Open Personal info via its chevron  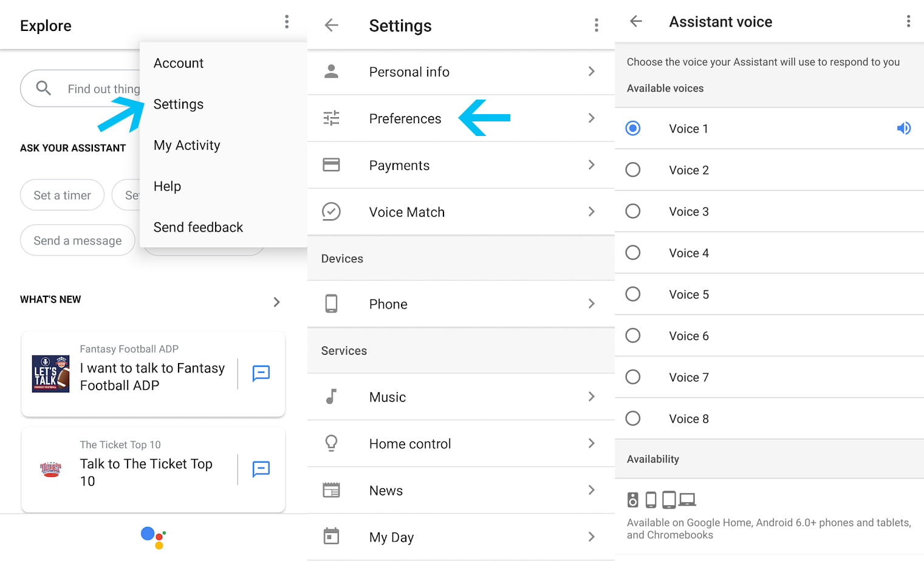coord(591,72)
